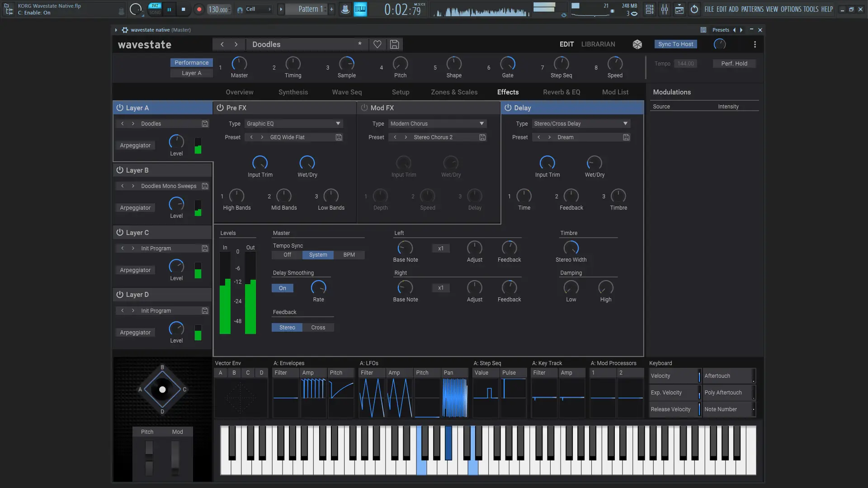
Task: Open Pre FX Type dropdown
Action: [294, 124]
